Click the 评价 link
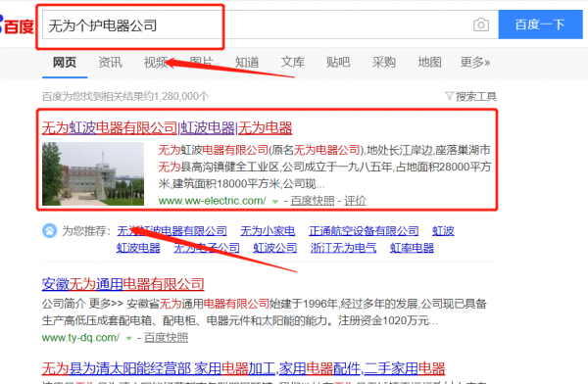Image resolution: width=588 pixels, height=384 pixels. click(355, 201)
